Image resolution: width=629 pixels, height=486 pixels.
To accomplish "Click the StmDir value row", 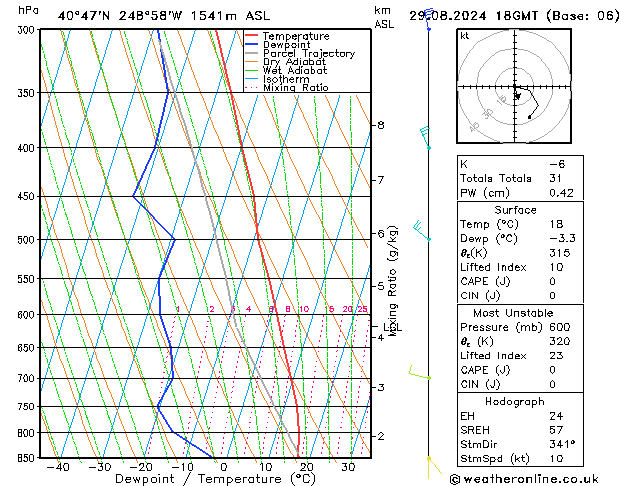I will 515,445.
